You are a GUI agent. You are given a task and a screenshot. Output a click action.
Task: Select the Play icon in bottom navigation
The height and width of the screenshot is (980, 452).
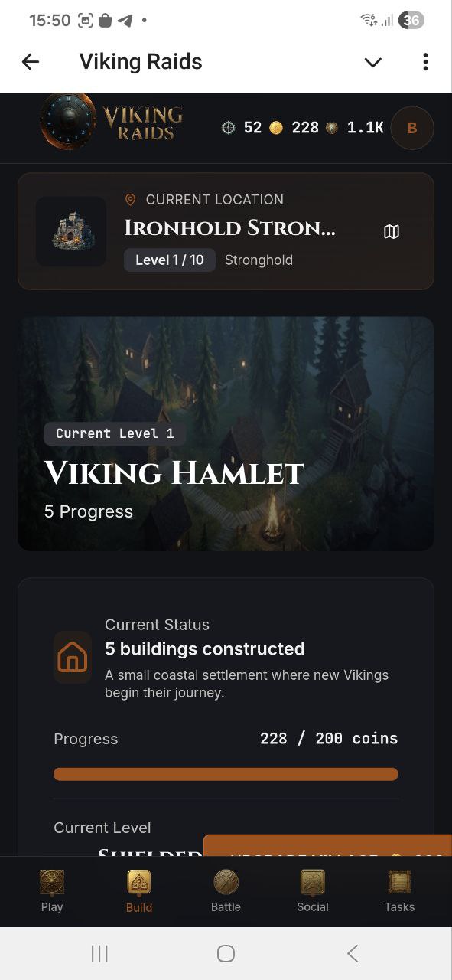(x=51, y=888)
